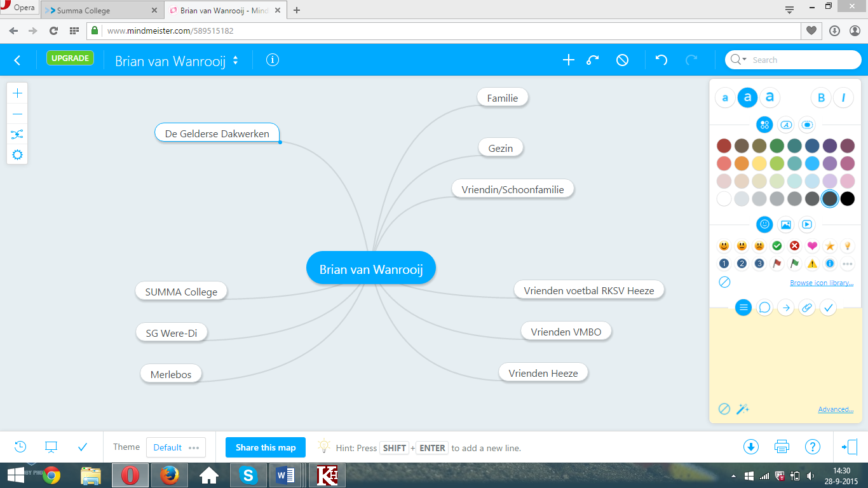Select the Brian van Wanrooij central node
Screen dimensions: 868x488
point(371,268)
